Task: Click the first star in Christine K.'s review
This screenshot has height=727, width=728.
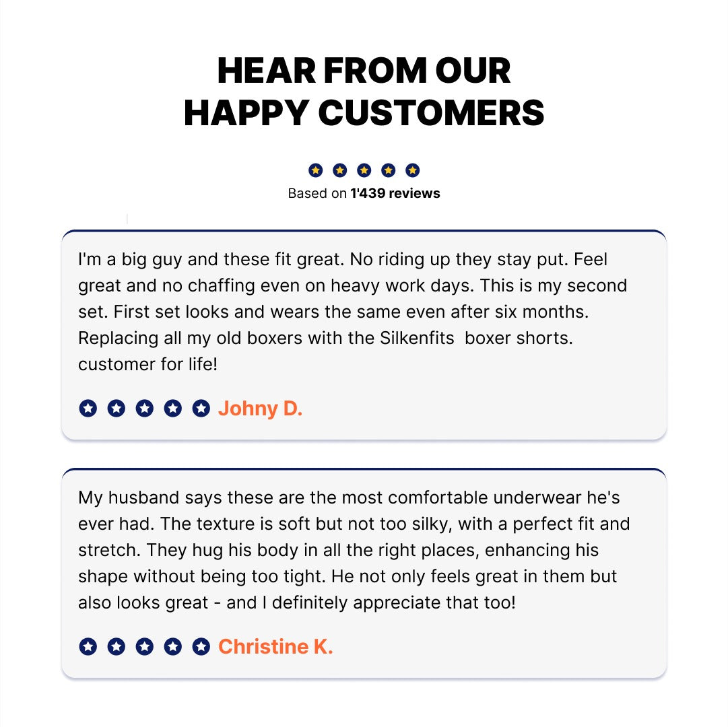Action: coord(88,647)
